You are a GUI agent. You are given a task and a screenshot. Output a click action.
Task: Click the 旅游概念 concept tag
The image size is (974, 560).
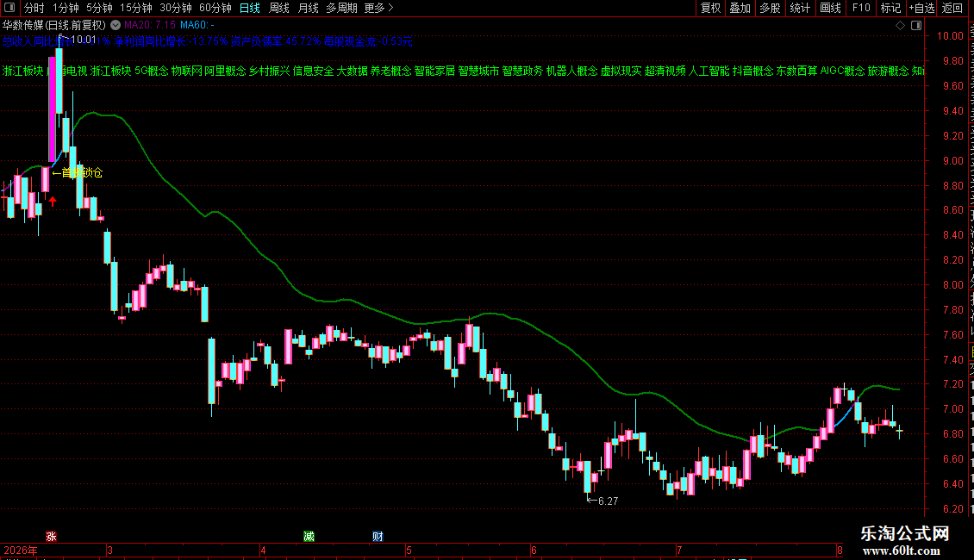(889, 71)
